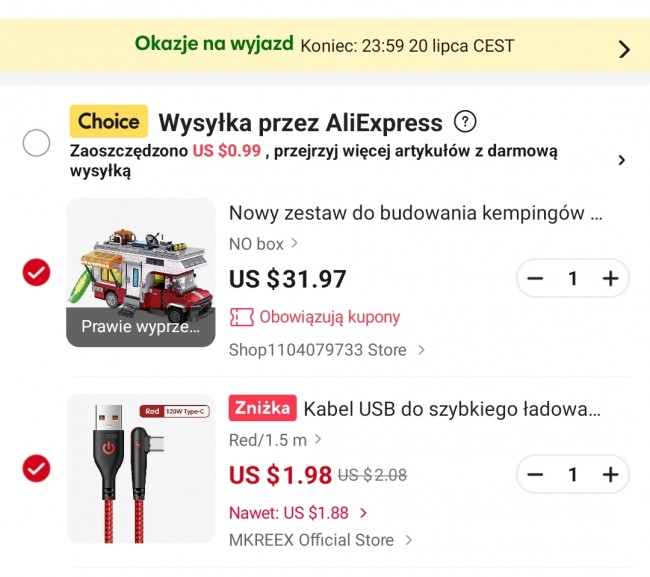Open the camper building set thumbnail

point(140,272)
